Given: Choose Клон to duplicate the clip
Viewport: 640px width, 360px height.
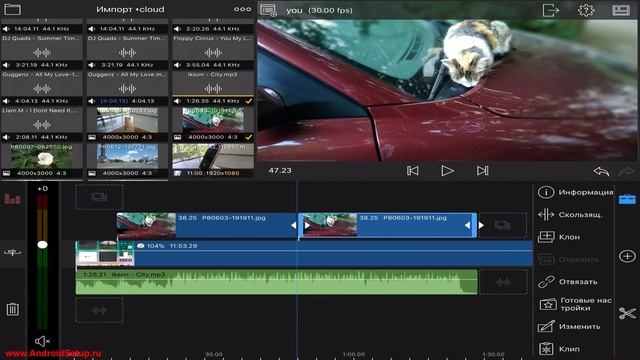Looking at the screenshot, I should coord(559,237).
